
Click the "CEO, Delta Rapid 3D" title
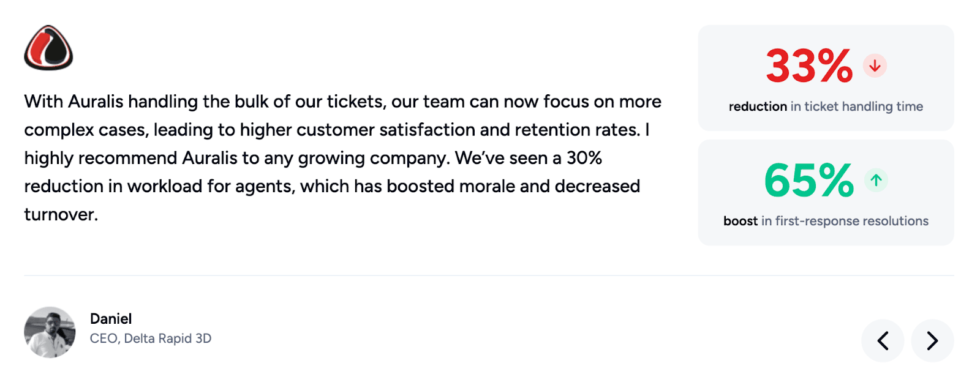pos(151,338)
